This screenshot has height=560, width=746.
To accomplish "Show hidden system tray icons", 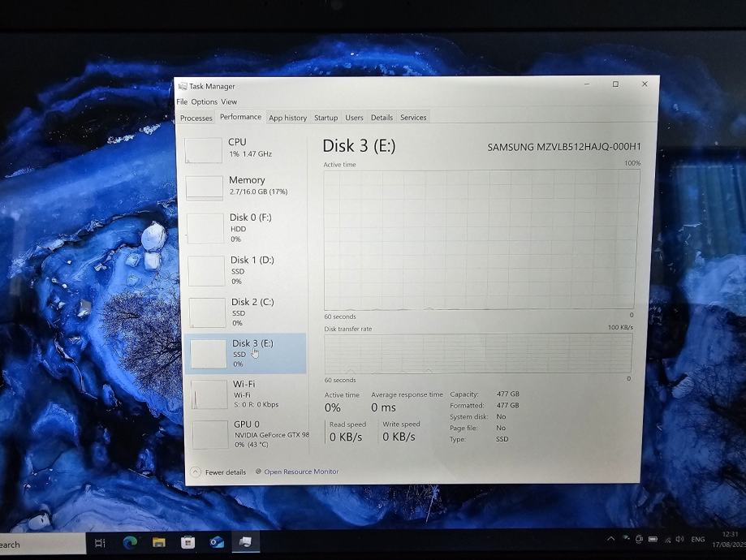I will (611, 539).
